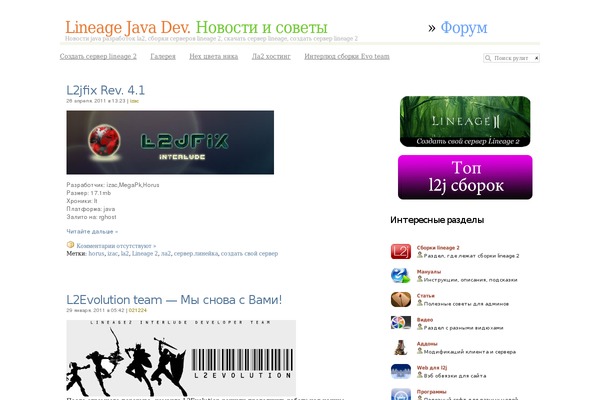Open the Видео section icon
This screenshot has width=600, height=400.
tap(401, 323)
